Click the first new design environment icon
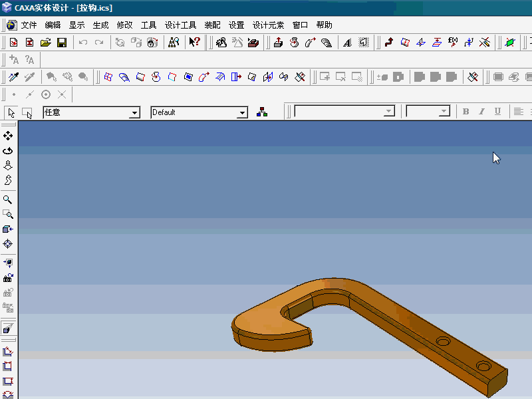532x399 pixels. click(14, 43)
